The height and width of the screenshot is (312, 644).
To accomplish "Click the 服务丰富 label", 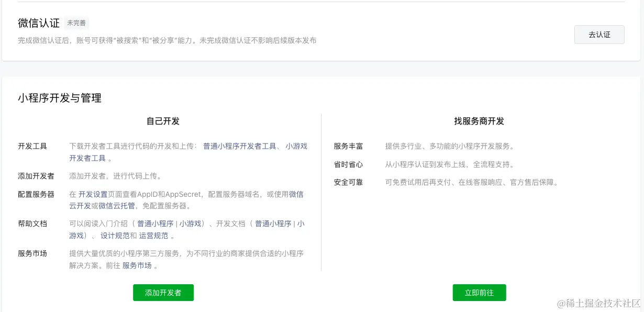I will (349, 146).
